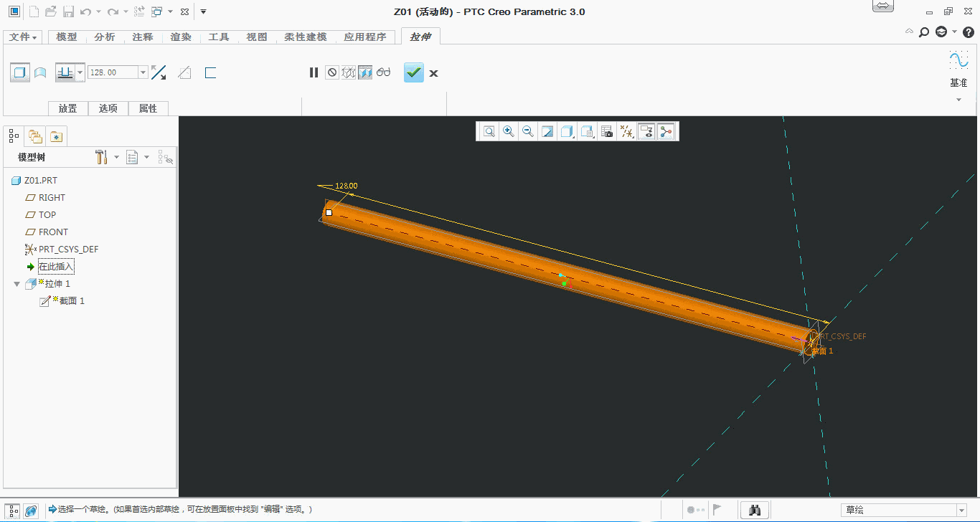Open the 放置 placement panel
980x522 pixels.
tap(68, 108)
